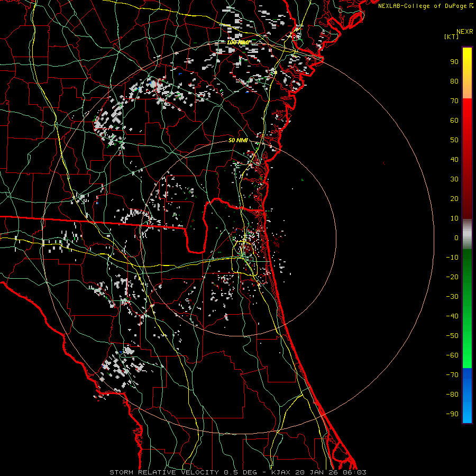Click the 70 value on the velocity scale
This screenshot has width=476, height=476.
pyautogui.click(x=454, y=101)
